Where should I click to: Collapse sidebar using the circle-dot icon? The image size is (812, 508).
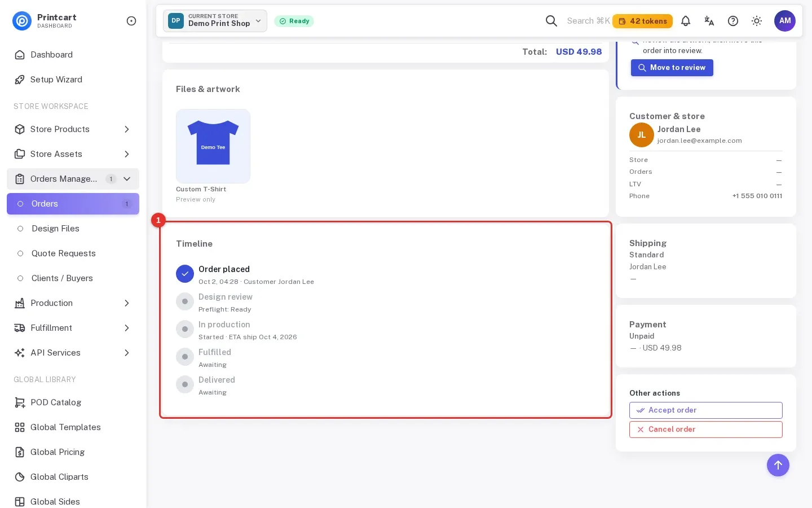click(131, 21)
